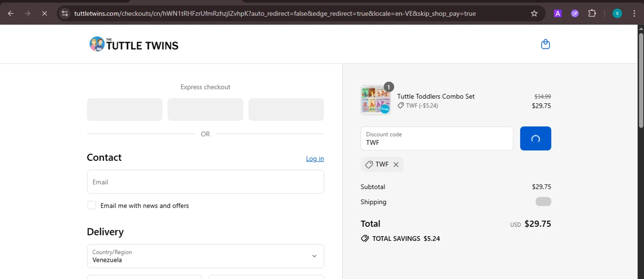Screen dimensions: 644x279
Task: Click the Shipping label
Action: [374, 202]
